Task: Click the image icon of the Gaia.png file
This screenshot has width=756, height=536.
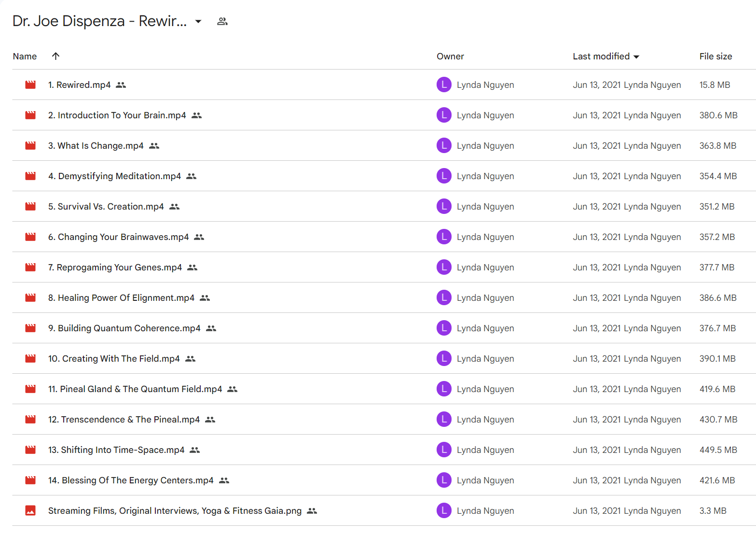Action: point(30,510)
